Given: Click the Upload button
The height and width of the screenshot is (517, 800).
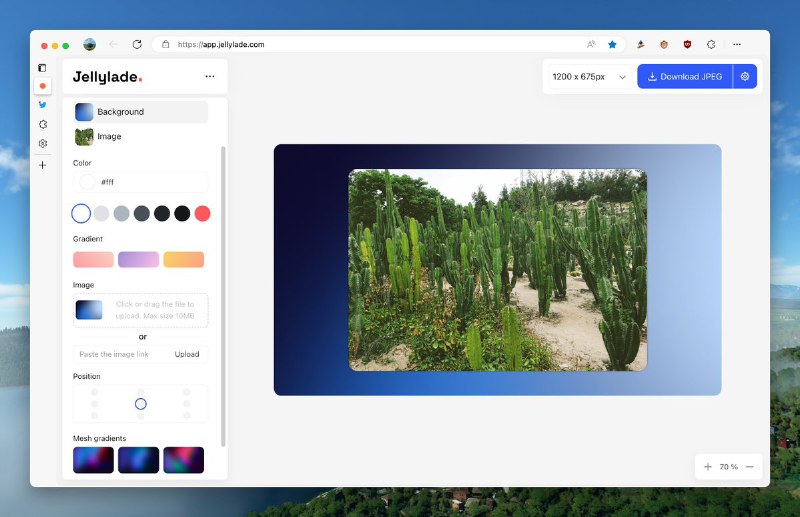Looking at the screenshot, I should [187, 354].
